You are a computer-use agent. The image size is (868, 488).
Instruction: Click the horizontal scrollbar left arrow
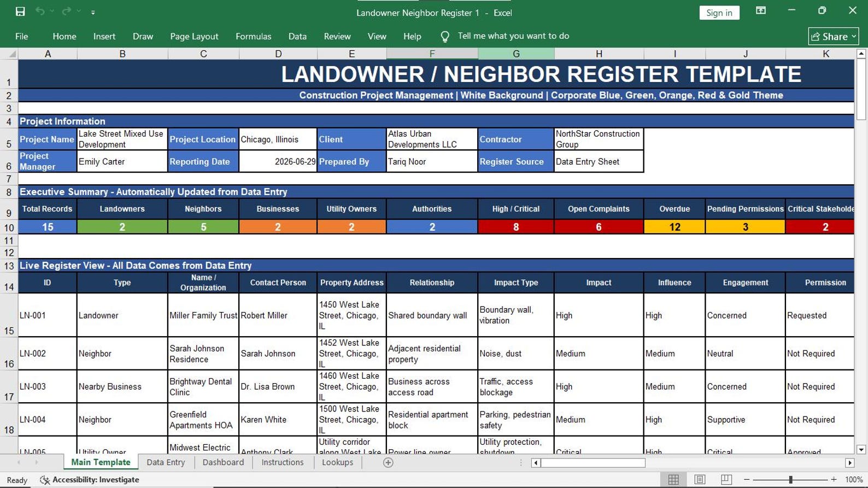pyautogui.click(x=536, y=463)
